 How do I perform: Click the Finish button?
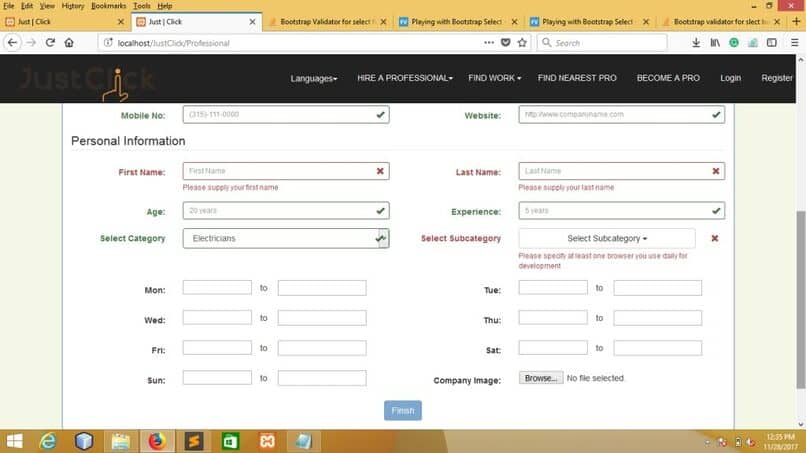(402, 410)
